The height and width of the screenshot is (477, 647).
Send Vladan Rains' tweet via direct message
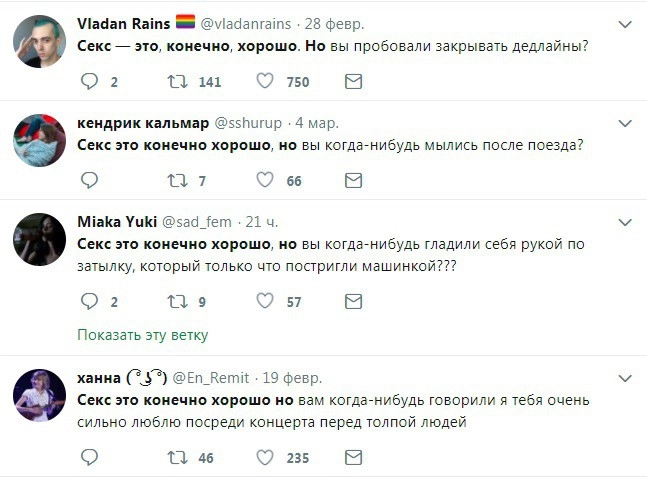click(353, 82)
